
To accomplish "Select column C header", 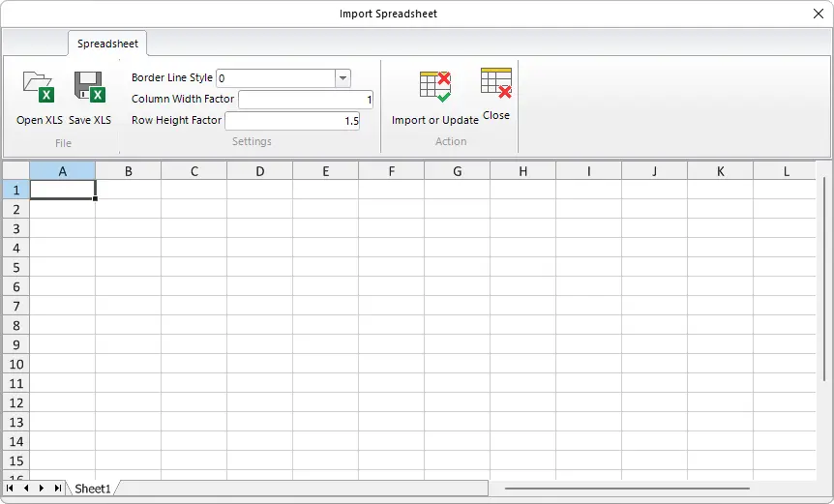I will [194, 171].
